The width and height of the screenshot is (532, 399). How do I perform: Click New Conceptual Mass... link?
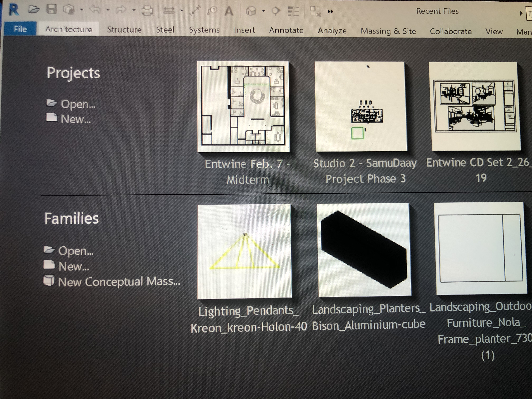point(119,281)
